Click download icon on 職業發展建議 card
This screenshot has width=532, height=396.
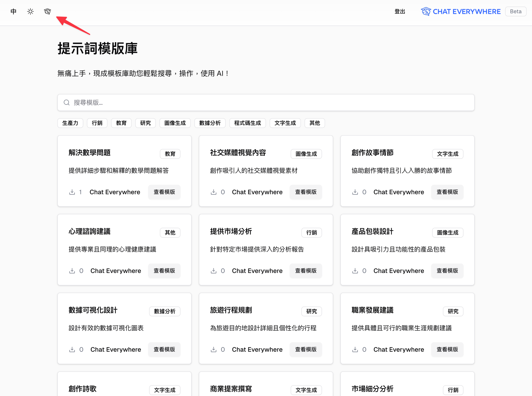pyautogui.click(x=355, y=350)
